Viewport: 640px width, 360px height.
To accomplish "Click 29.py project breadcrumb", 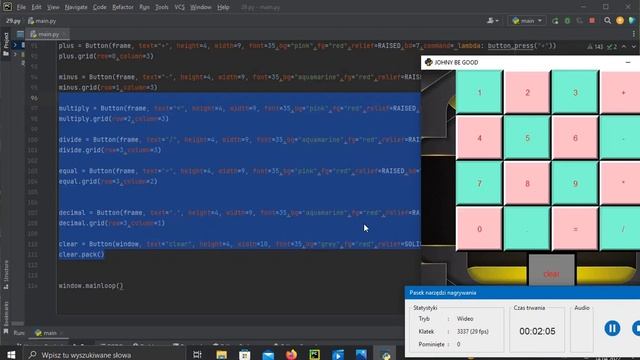I will tap(13, 20).
